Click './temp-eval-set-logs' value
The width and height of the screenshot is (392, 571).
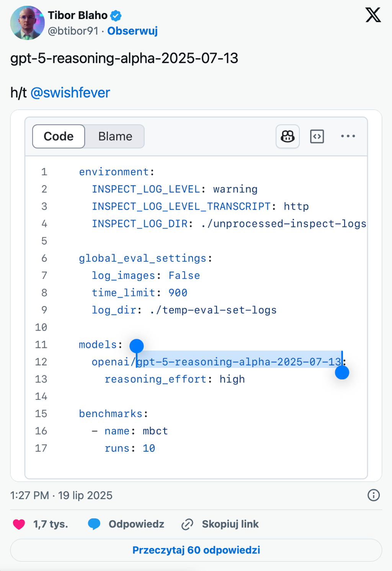tap(213, 310)
